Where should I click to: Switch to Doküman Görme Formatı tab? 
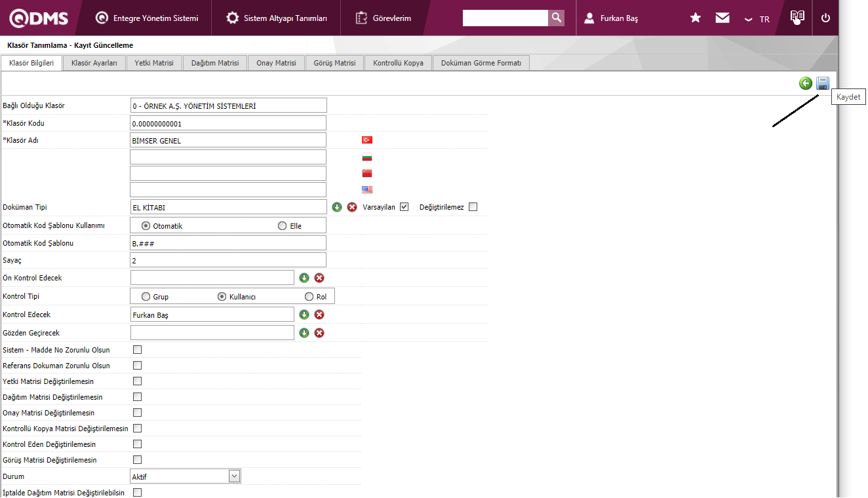coord(481,63)
